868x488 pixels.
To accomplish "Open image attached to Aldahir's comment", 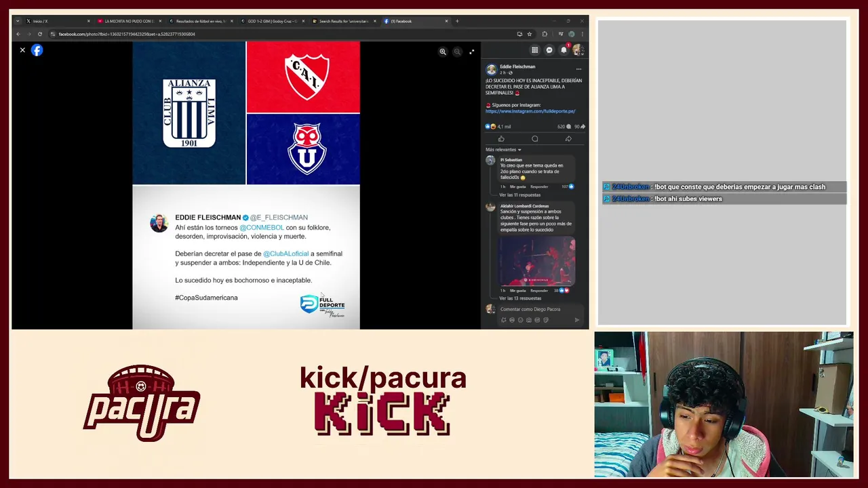I will coord(537,261).
